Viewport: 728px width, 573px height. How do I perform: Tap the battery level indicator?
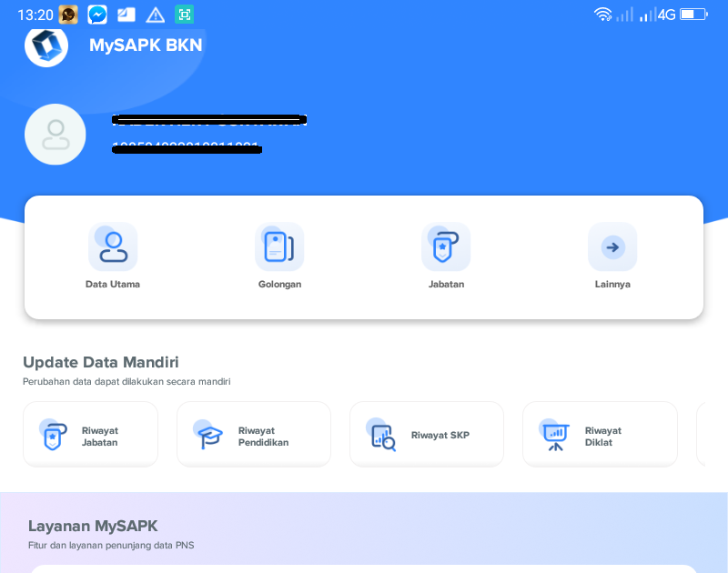pyautogui.click(x=692, y=14)
